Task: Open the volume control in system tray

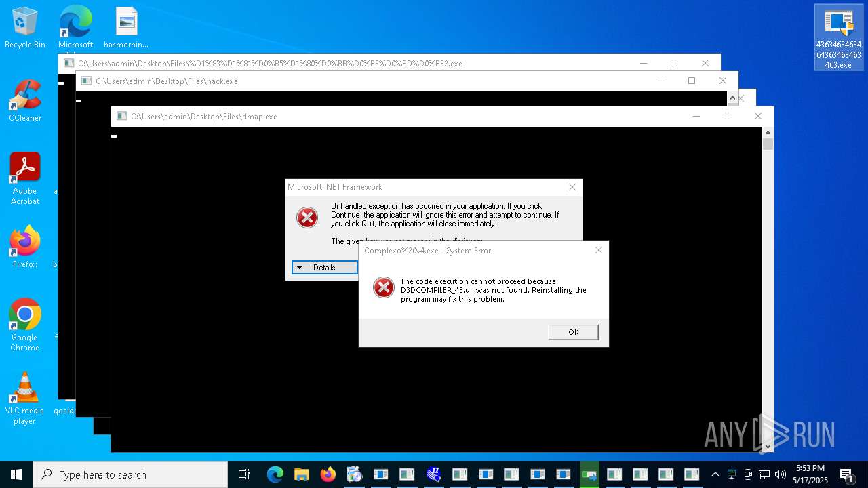Action: pyautogui.click(x=780, y=474)
